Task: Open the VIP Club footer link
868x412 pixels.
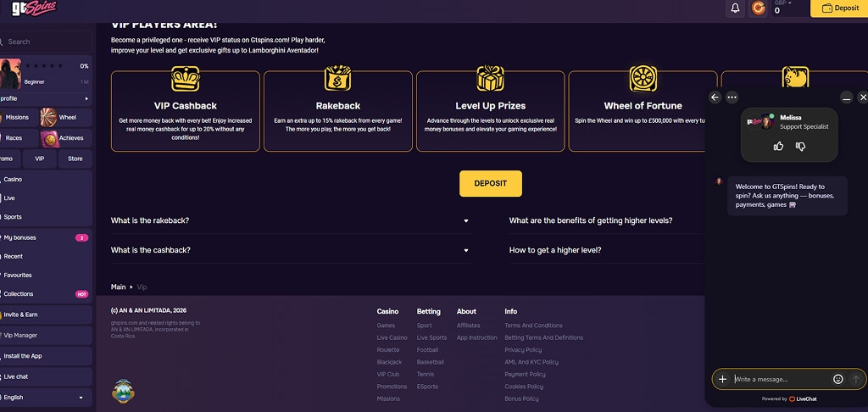Action: tap(388, 375)
